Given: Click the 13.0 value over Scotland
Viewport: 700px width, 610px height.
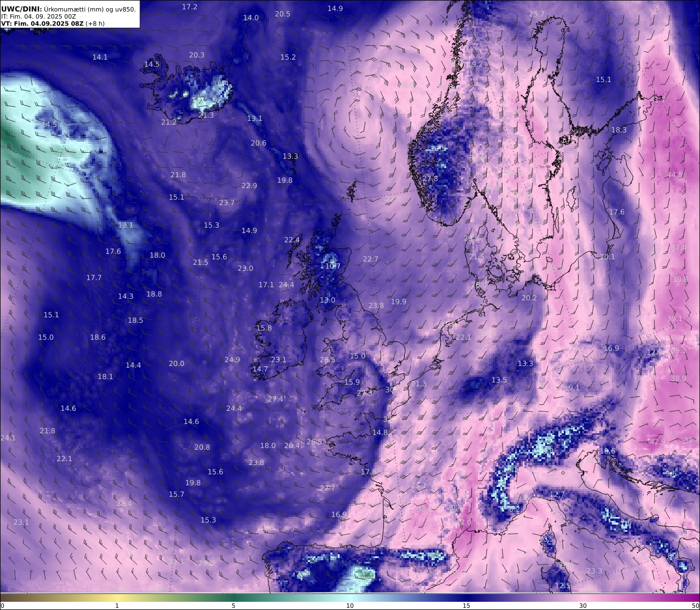Looking at the screenshot, I should tap(328, 300).
